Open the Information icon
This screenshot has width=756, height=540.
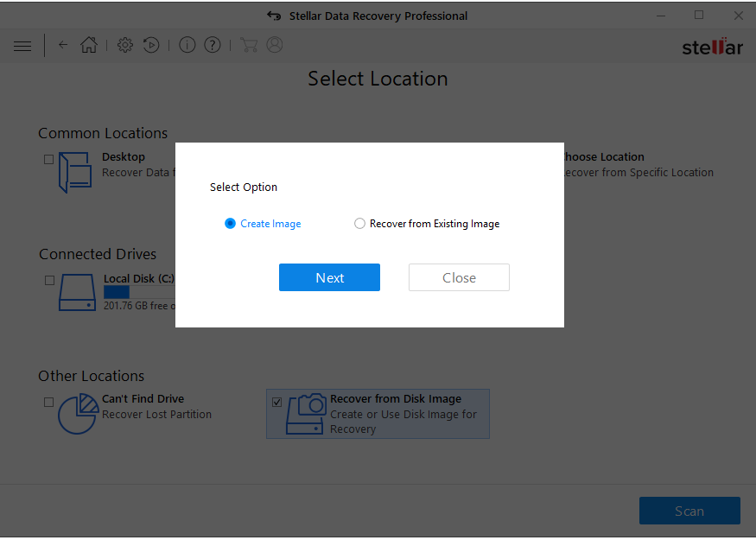(x=187, y=45)
